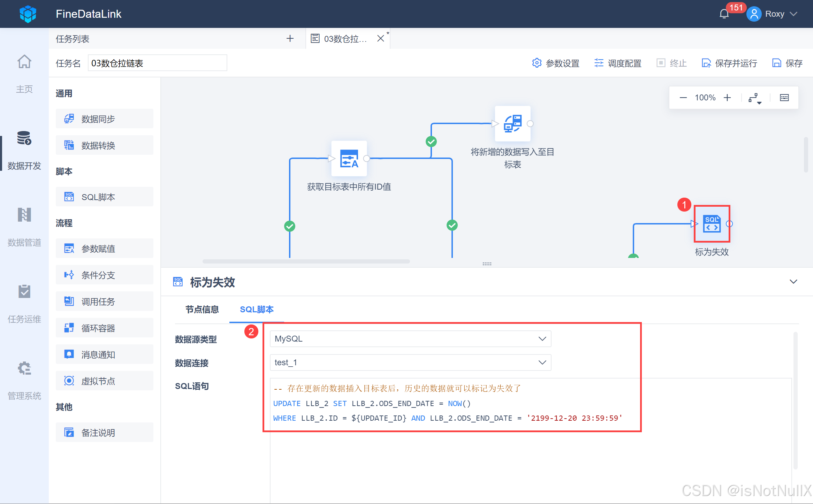
Task: Click the canvas auto-layout icon
Action: click(754, 98)
